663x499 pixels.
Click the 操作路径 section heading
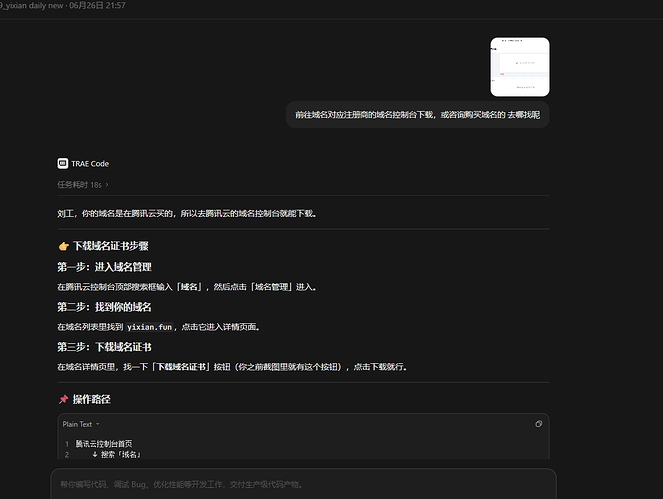tap(91, 399)
